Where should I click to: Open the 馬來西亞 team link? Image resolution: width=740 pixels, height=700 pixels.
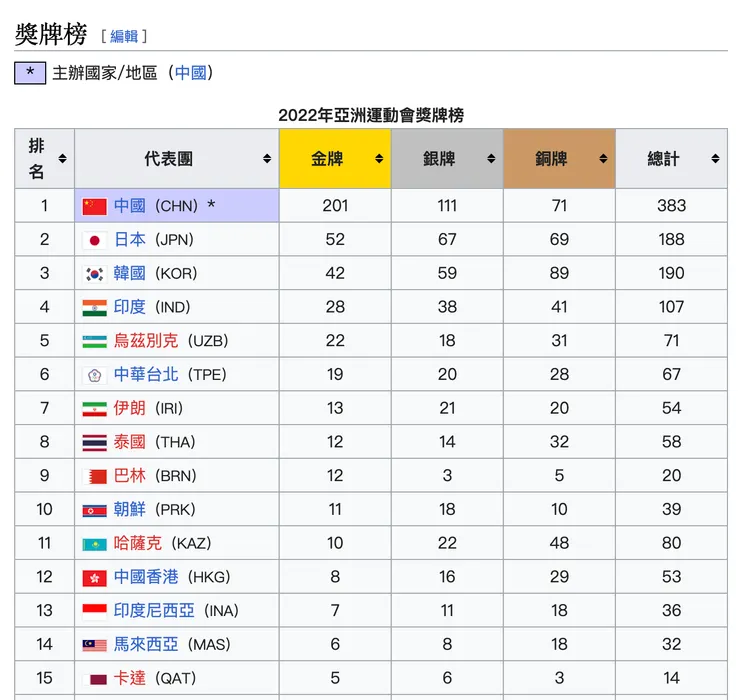(146, 644)
